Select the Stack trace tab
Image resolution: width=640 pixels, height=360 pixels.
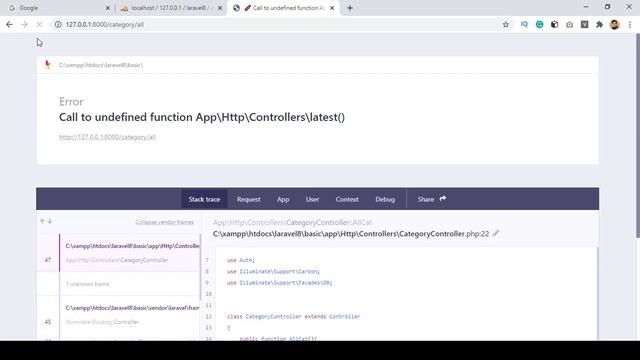pos(204,199)
